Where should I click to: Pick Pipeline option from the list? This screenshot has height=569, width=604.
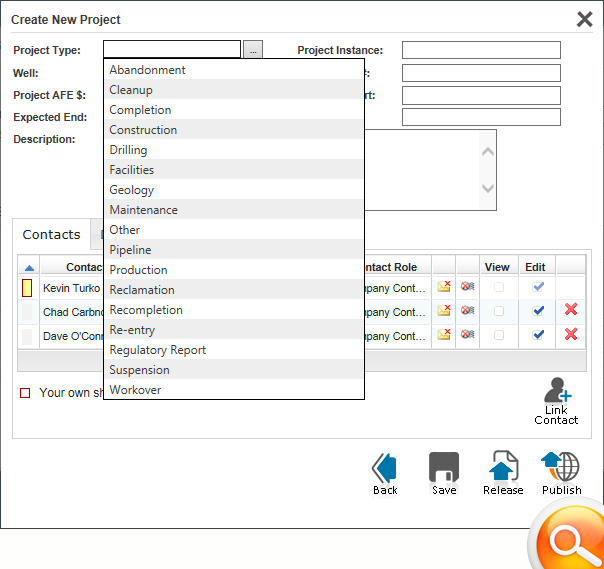point(130,250)
